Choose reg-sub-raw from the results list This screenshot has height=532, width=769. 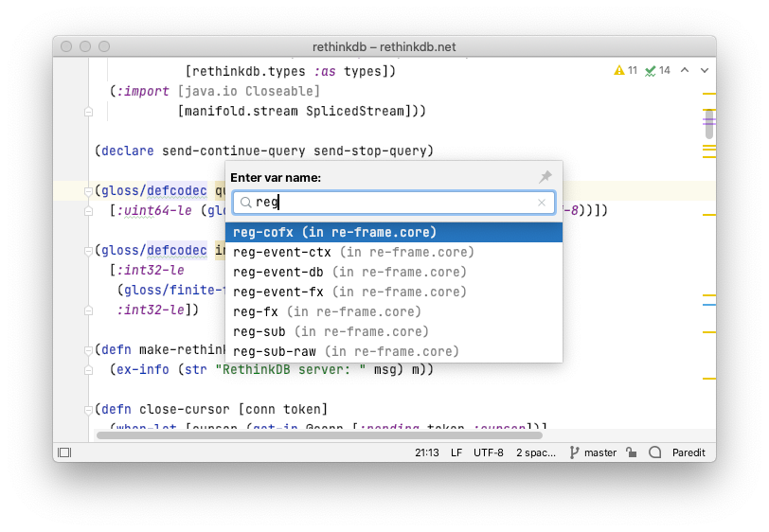tap(394, 351)
